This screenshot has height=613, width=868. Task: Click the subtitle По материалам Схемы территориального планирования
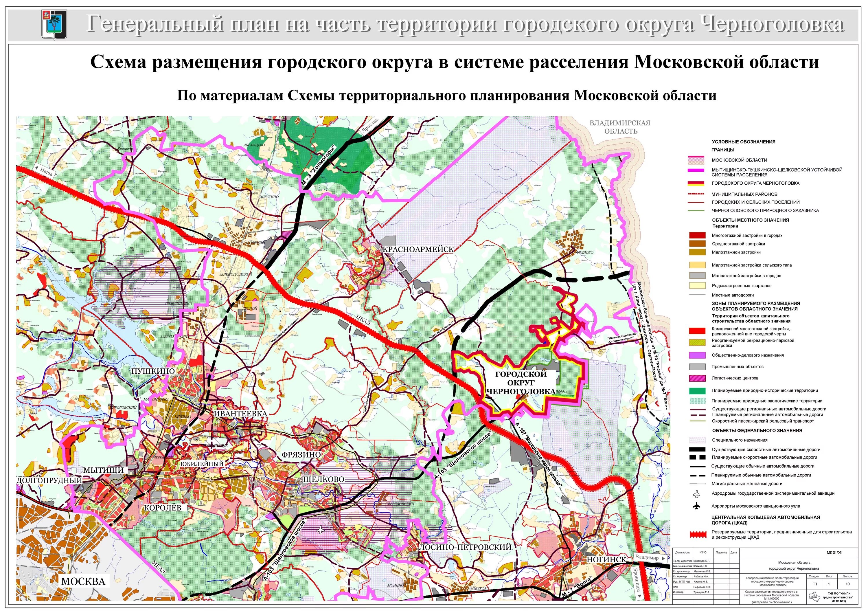click(447, 95)
